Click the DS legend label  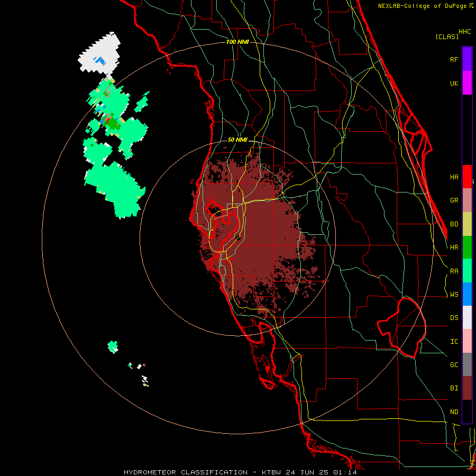(x=454, y=317)
